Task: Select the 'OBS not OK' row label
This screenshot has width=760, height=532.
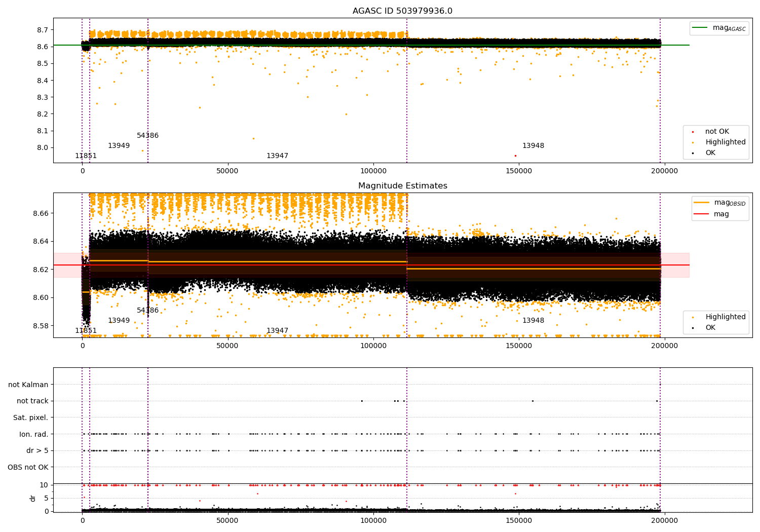Action: click(28, 467)
